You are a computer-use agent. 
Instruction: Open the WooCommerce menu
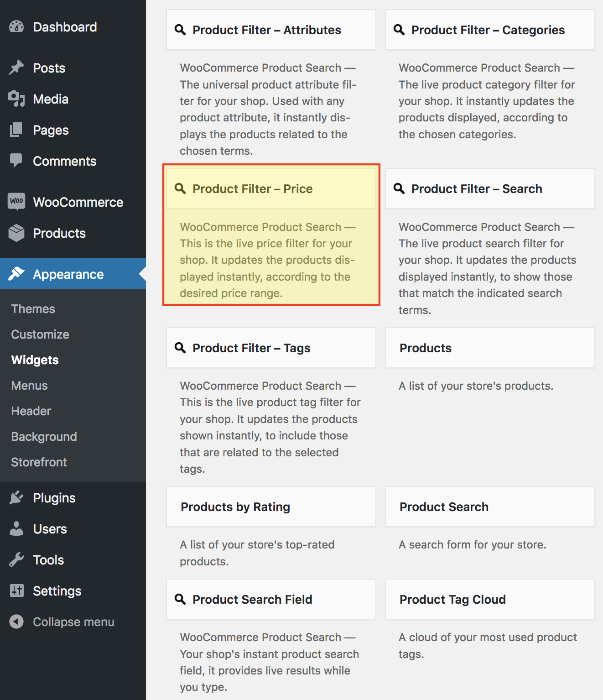tap(73, 202)
